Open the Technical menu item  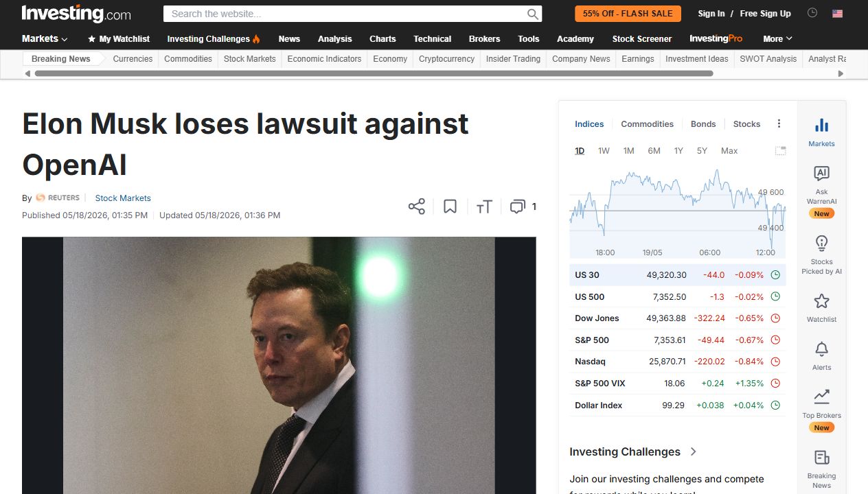[433, 39]
